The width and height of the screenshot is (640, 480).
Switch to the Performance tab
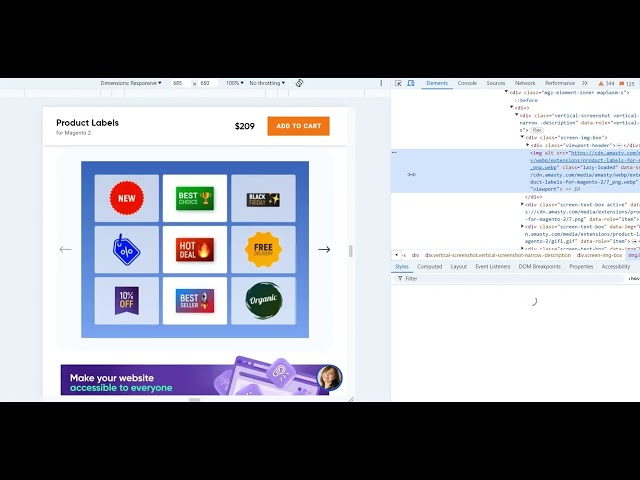coord(560,83)
